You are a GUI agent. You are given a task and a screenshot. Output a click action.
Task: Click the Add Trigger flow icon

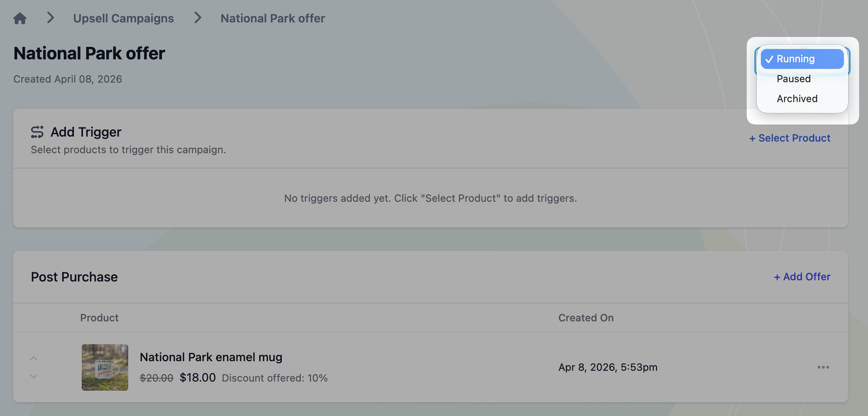(37, 132)
